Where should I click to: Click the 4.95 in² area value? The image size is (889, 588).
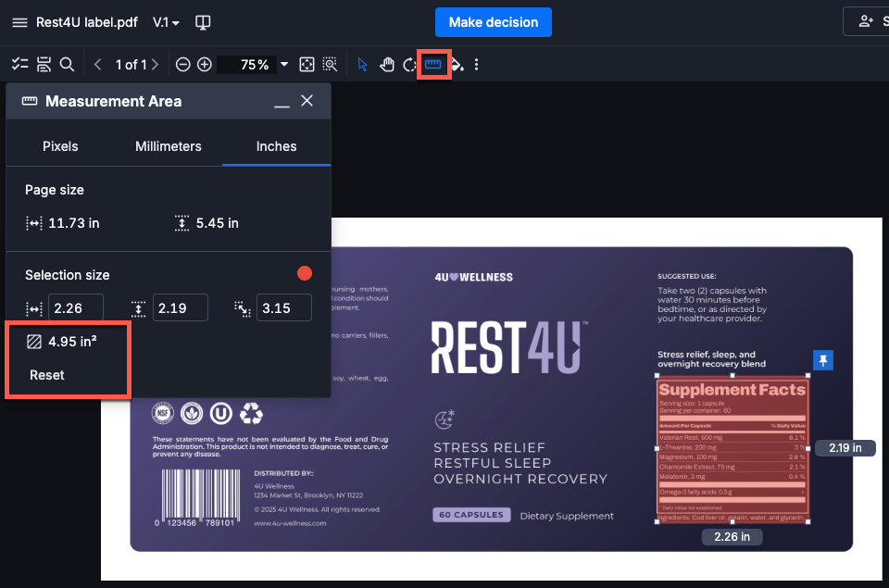(72, 342)
